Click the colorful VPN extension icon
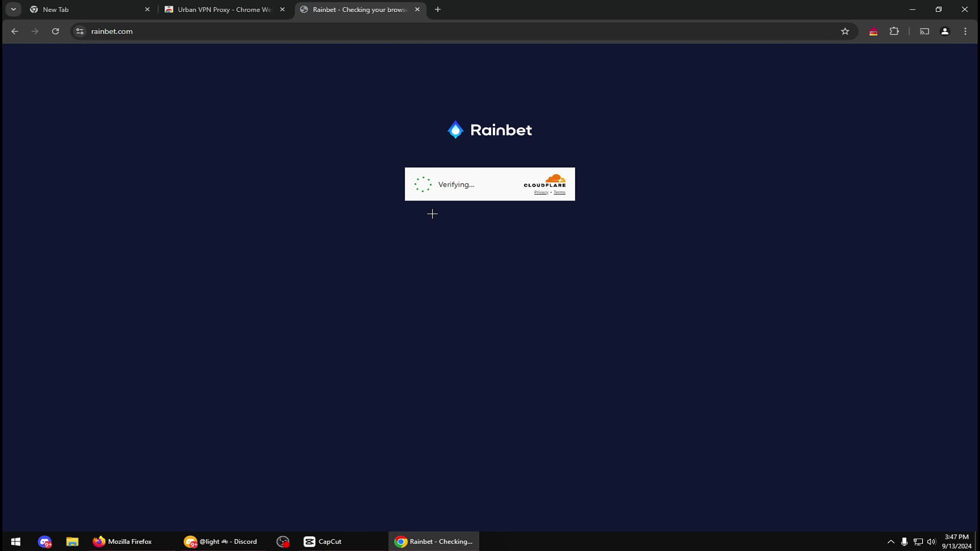 coord(874,31)
